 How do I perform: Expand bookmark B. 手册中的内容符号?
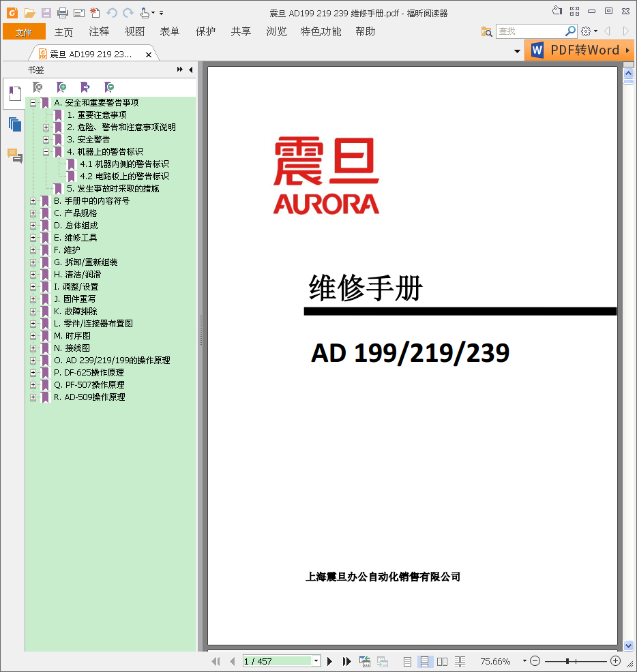tap(33, 201)
